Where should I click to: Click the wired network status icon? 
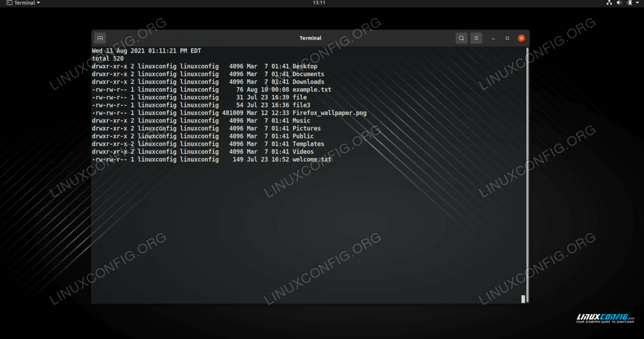click(x=609, y=3)
